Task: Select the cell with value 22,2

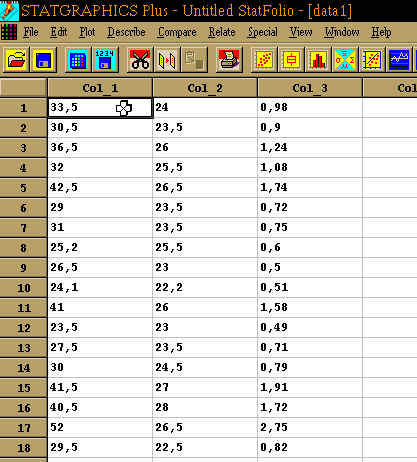Action: click(205, 288)
